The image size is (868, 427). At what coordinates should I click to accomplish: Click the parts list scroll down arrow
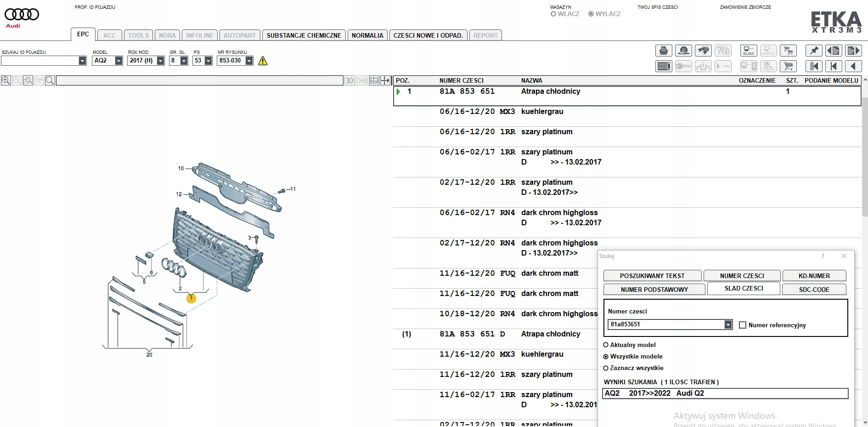[865, 422]
